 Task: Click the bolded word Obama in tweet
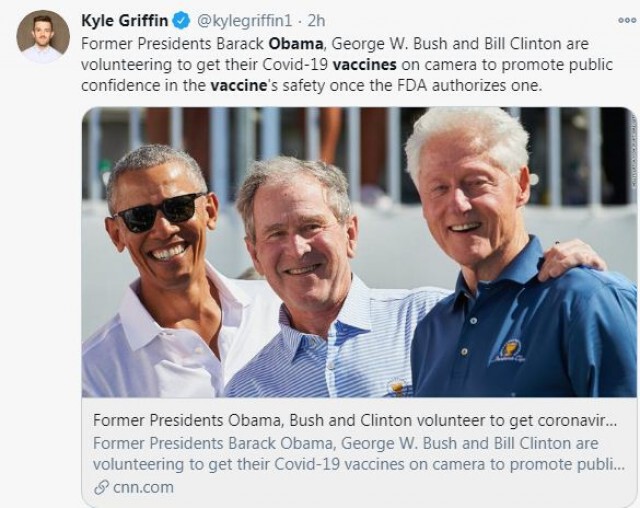click(x=296, y=44)
